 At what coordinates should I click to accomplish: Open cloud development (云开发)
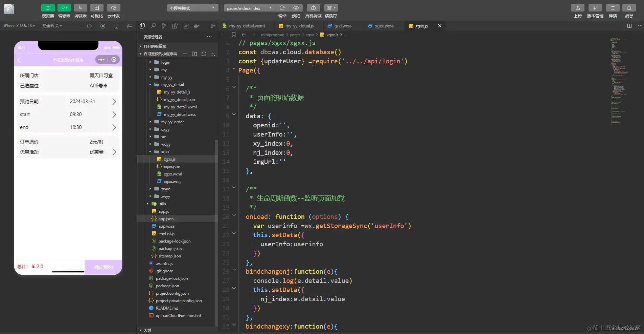(x=114, y=8)
